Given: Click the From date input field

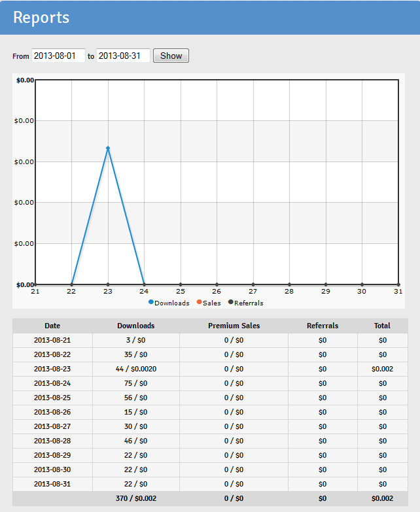Looking at the screenshot, I should coord(58,56).
